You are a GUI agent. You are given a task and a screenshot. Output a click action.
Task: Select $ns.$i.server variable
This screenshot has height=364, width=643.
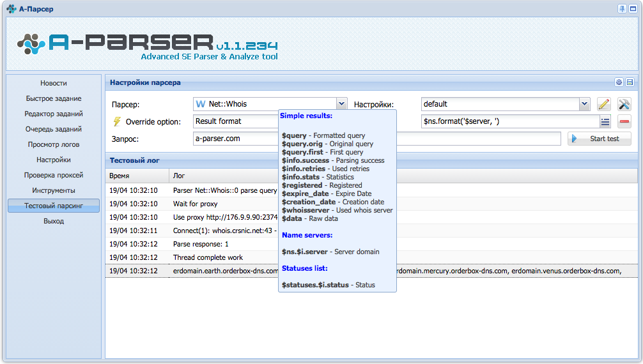click(305, 252)
